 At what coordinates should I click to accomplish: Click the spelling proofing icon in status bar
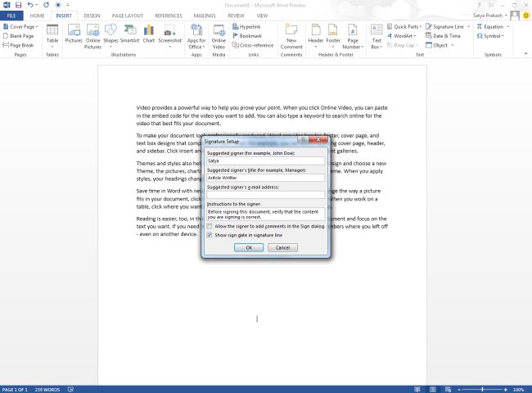pyautogui.click(x=70, y=389)
